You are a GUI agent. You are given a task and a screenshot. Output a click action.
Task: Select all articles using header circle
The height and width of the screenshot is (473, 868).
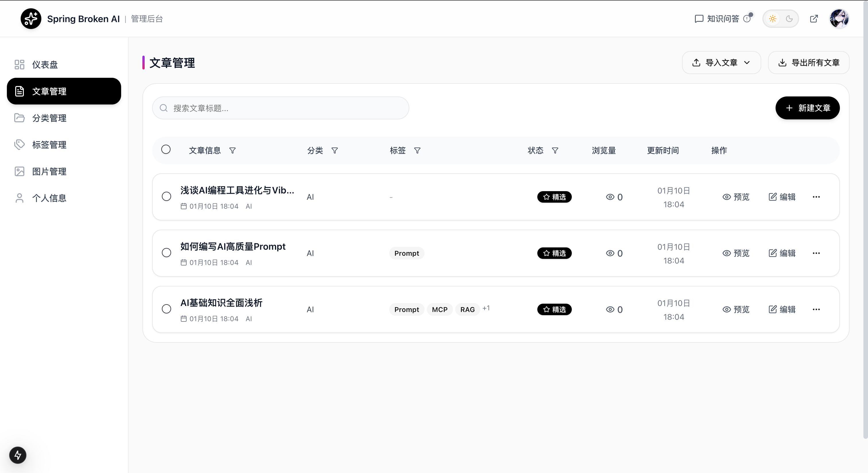166,149
